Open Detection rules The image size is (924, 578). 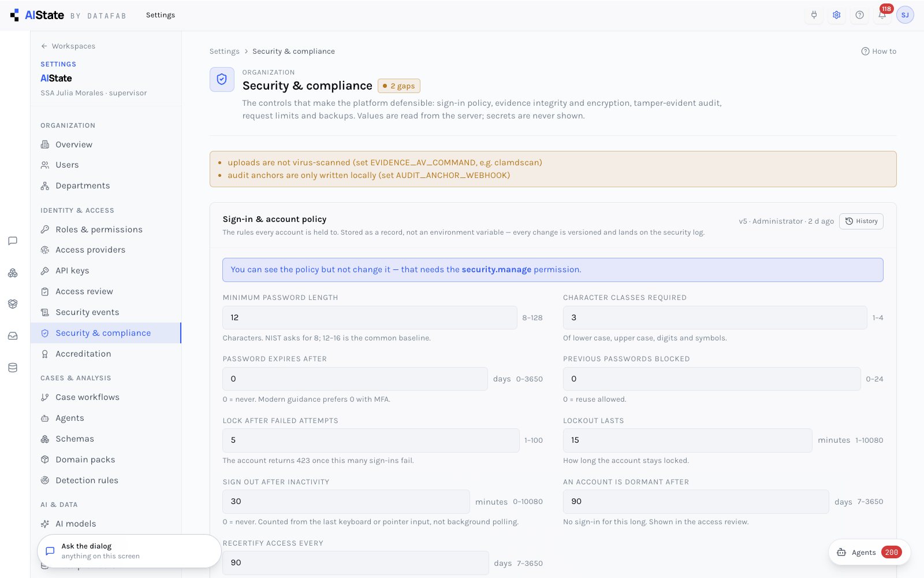coord(106,480)
